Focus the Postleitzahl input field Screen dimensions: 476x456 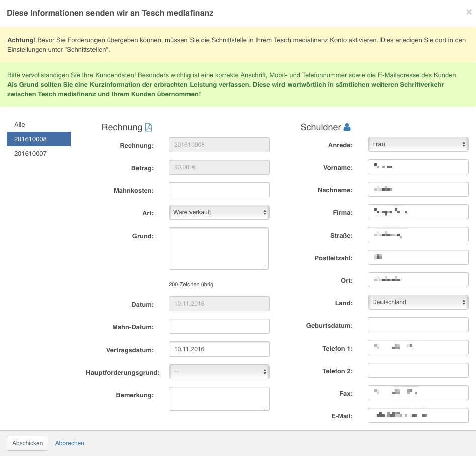pos(418,257)
